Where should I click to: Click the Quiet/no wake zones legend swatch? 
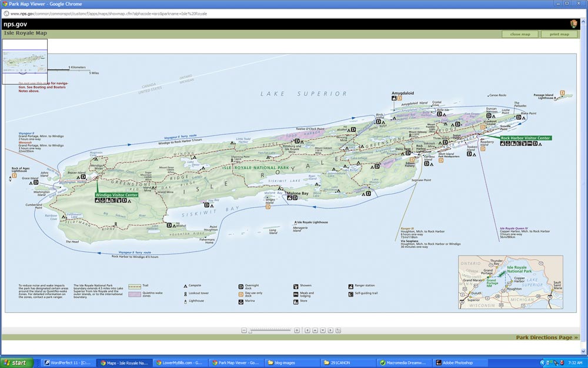point(135,294)
